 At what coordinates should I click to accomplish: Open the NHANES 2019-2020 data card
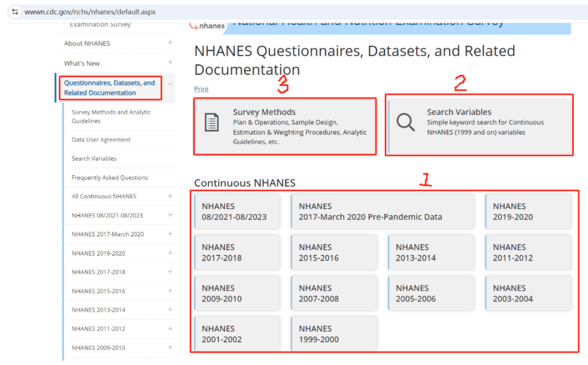[528, 211]
